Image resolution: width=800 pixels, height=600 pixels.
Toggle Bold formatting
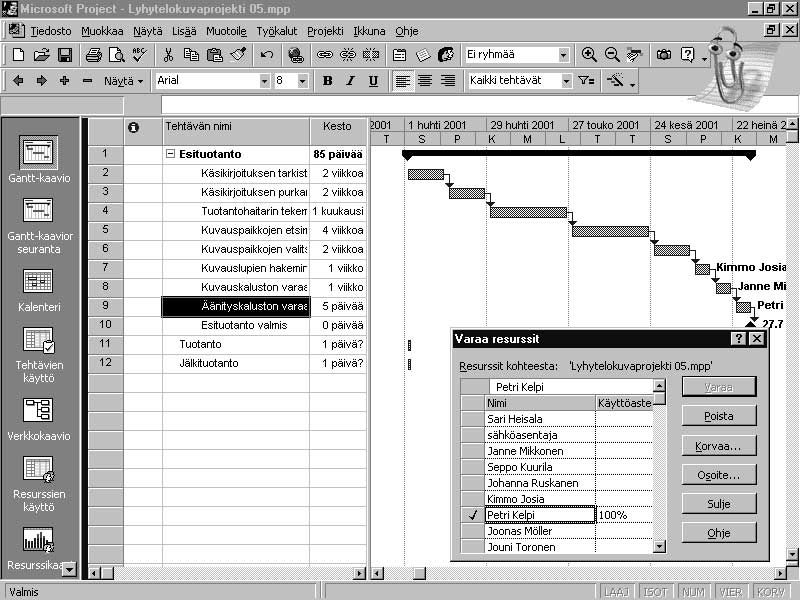coord(328,81)
